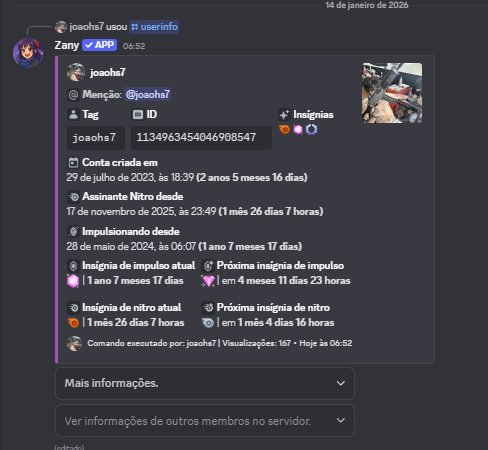This screenshot has height=450, width=488.
Task: Click the pink gem next boost badge icon
Action: (208, 281)
